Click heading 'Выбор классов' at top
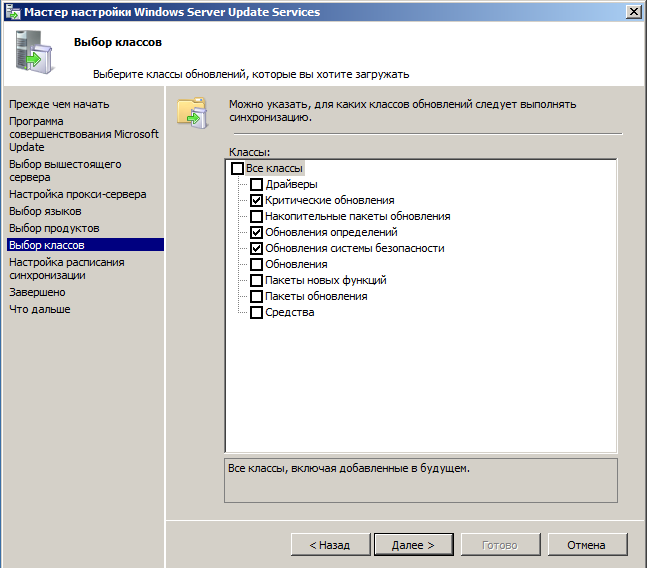The width and height of the screenshot is (647, 568). tap(118, 42)
